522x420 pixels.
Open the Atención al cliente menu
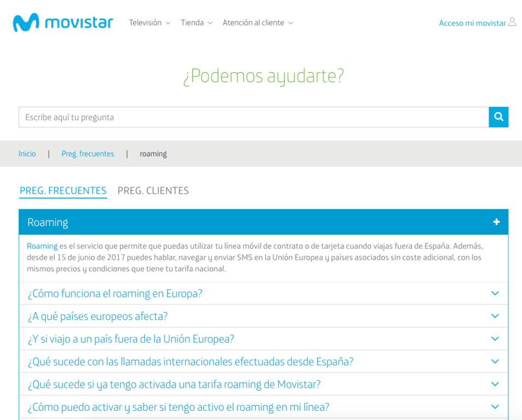pyautogui.click(x=257, y=23)
